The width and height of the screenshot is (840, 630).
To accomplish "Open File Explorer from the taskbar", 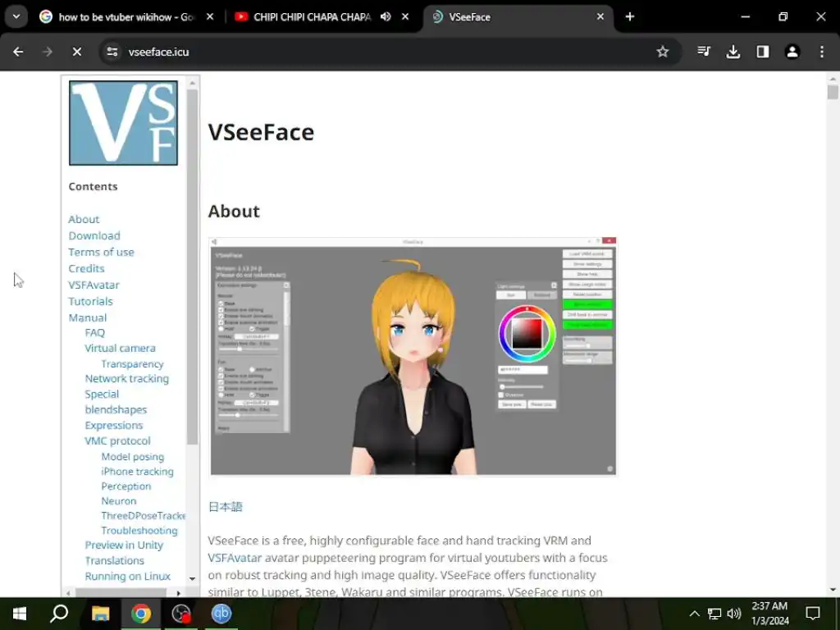I will point(100,614).
